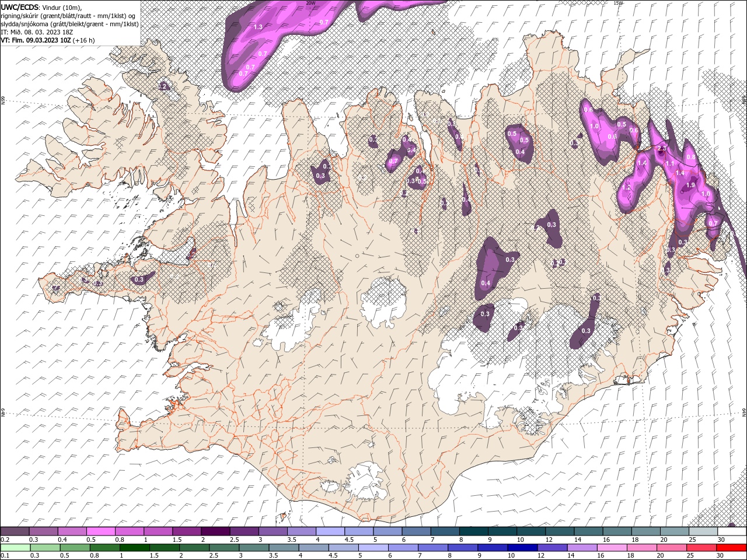747x560 pixels.
Task: Click the rigning/skúrir description line
Action: pyautogui.click(x=69, y=16)
